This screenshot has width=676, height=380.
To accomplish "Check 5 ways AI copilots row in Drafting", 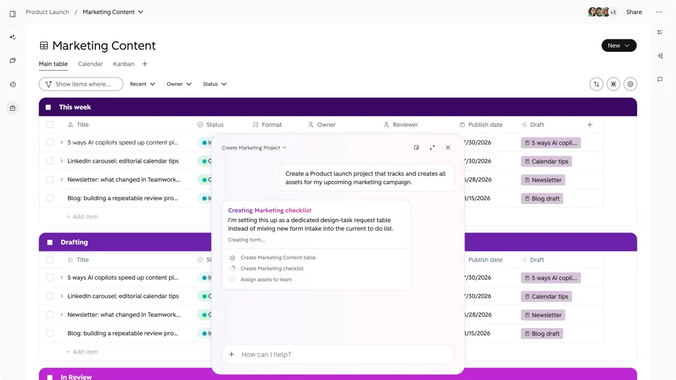I will (x=50, y=277).
